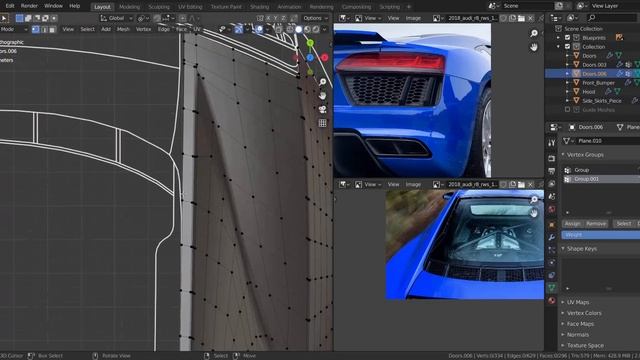
Task: Select material preview shading mode
Action: (307, 29)
